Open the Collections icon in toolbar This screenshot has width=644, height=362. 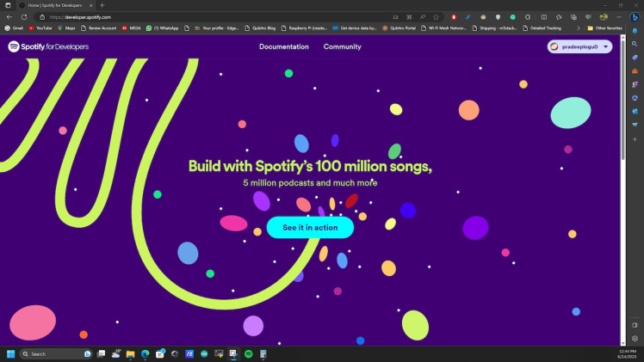pos(573,17)
